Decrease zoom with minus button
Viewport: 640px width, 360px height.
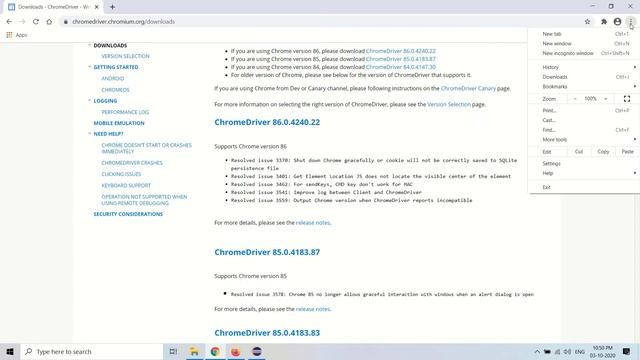(x=575, y=99)
